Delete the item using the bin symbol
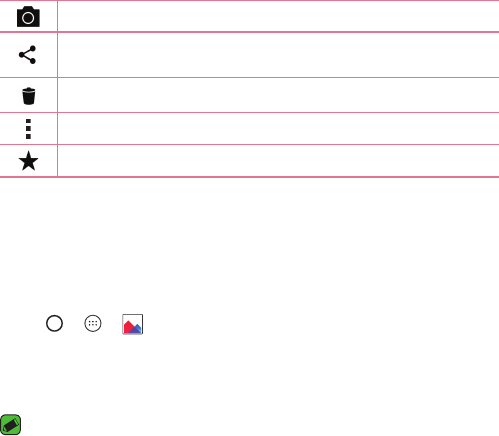Viewport: 499px width, 436px height. pyautogui.click(x=29, y=96)
